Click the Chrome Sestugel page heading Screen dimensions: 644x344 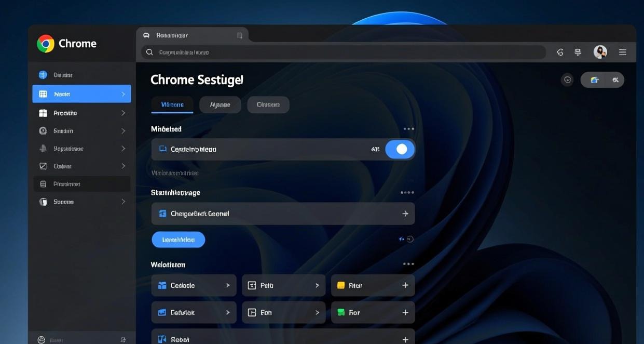(197, 80)
